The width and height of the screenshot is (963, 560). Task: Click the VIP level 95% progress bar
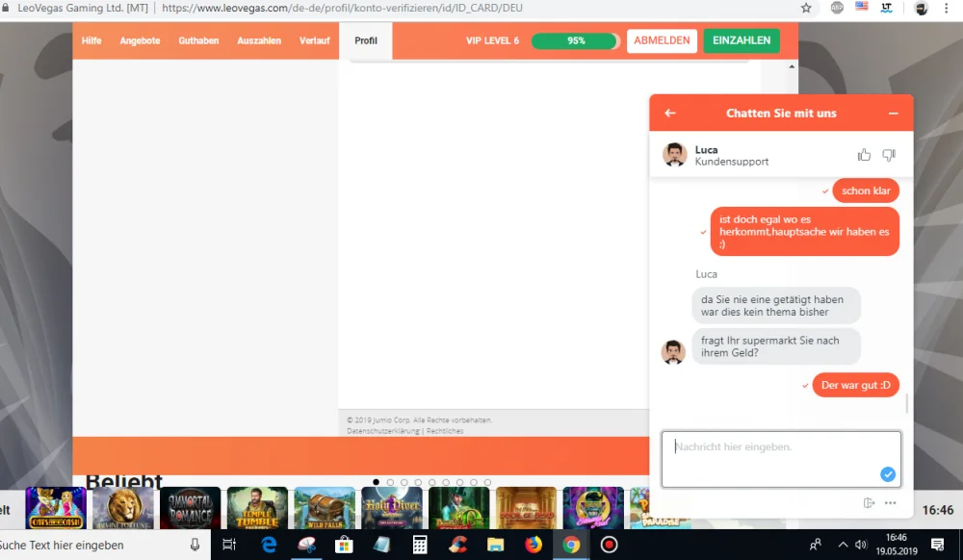576,40
